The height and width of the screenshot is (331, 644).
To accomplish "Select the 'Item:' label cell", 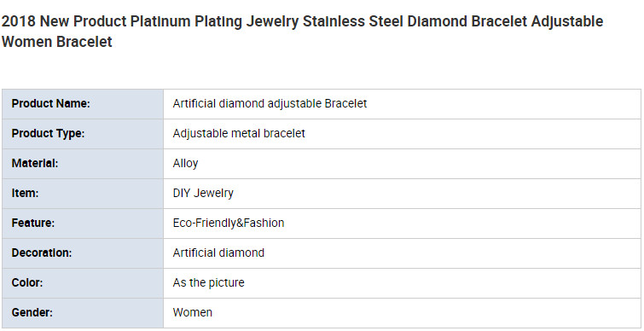I will 83,194.
